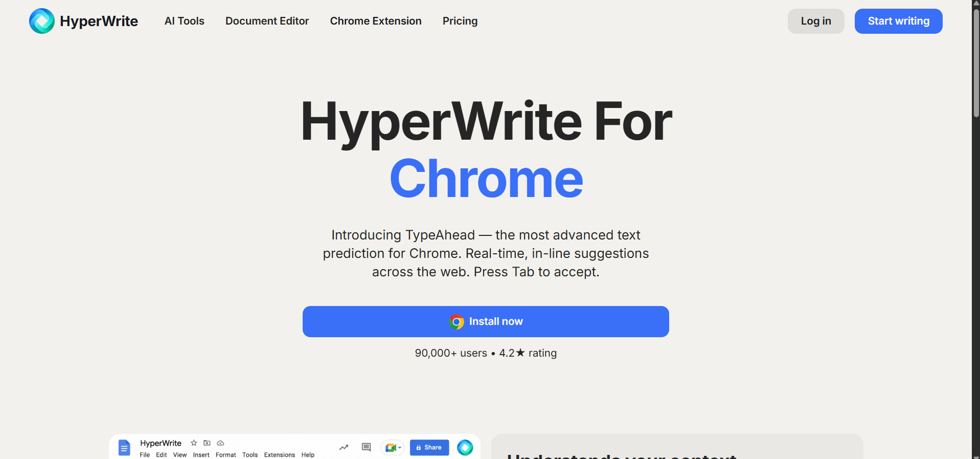Click the page vertical scrollbar thumb
980x459 pixels.
(976, 63)
